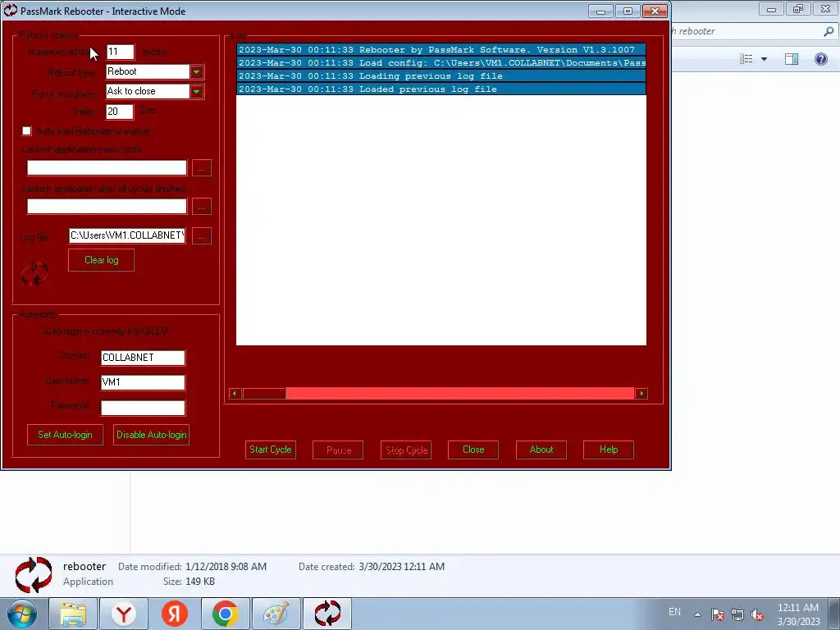Browse for launch application each cycle
Viewport: 840px width, 630px height.
[202, 168]
